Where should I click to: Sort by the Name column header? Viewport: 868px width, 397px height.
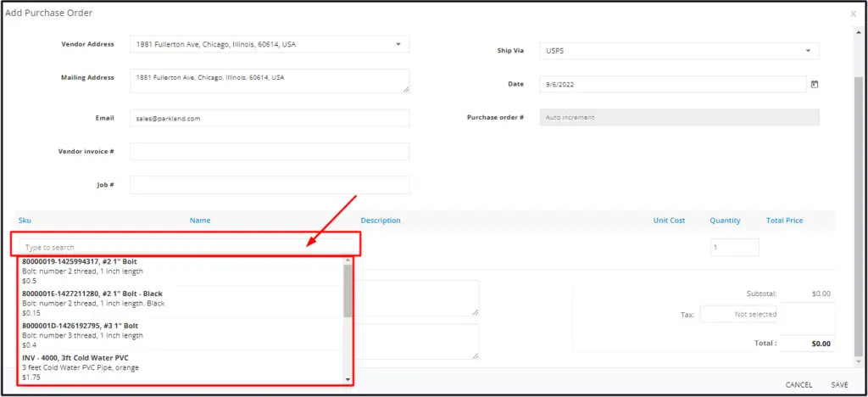[200, 221]
